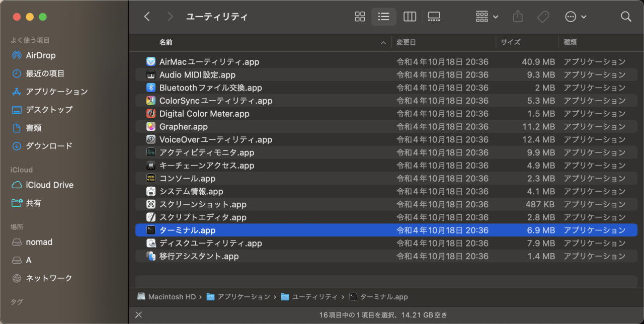Open the Share button in the toolbar
Image resolution: width=644 pixels, height=324 pixels.
click(518, 17)
